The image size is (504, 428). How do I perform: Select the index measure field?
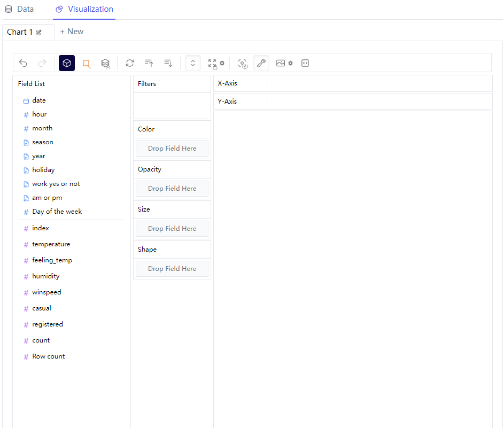41,228
